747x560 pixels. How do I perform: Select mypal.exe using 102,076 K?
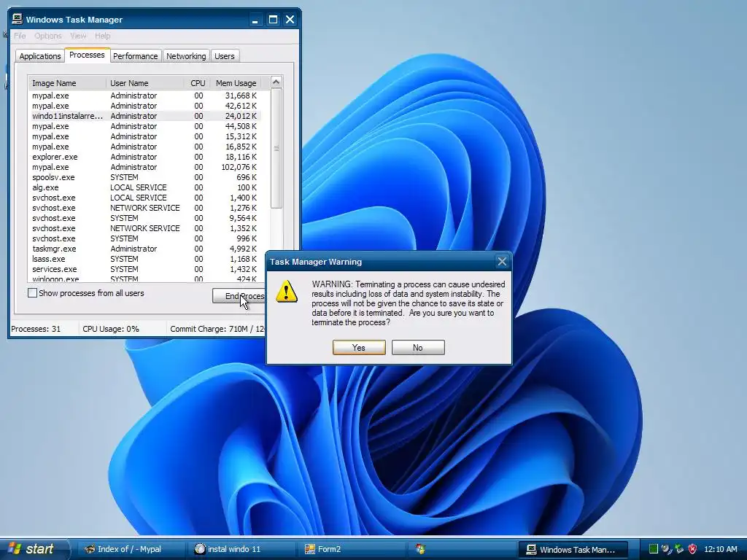coord(144,167)
